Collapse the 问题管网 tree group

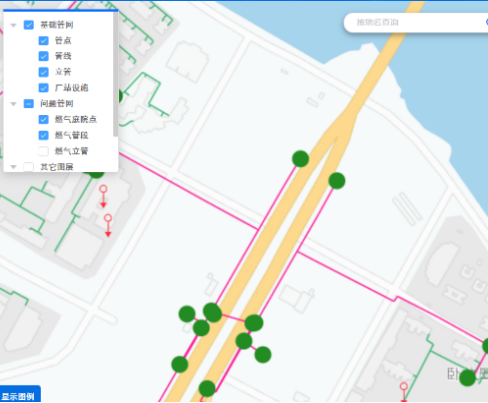point(13,104)
